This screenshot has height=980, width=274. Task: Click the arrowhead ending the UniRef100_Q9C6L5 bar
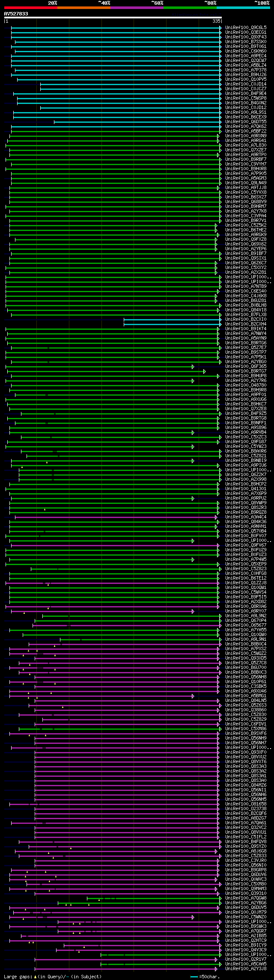pyautogui.click(x=220, y=28)
